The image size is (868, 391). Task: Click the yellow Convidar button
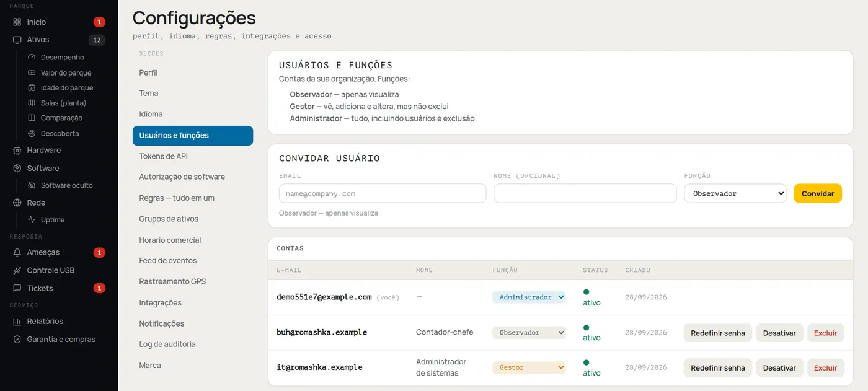[818, 193]
